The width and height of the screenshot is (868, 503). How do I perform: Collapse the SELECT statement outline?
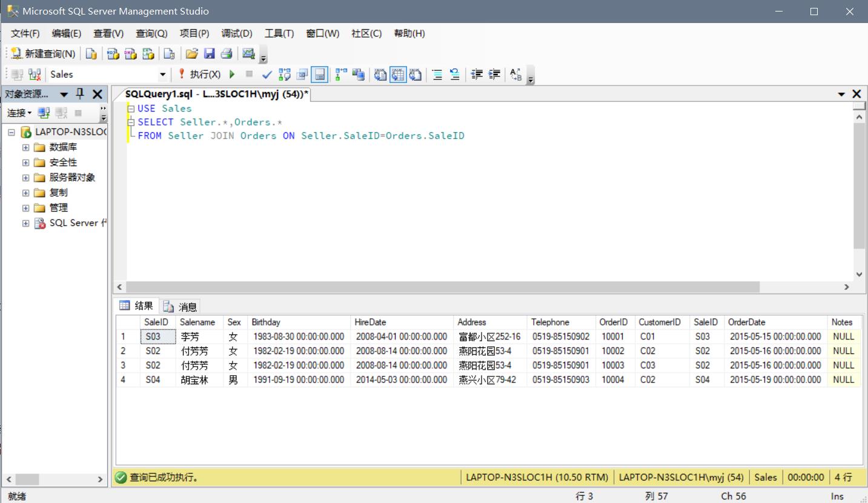pos(131,122)
